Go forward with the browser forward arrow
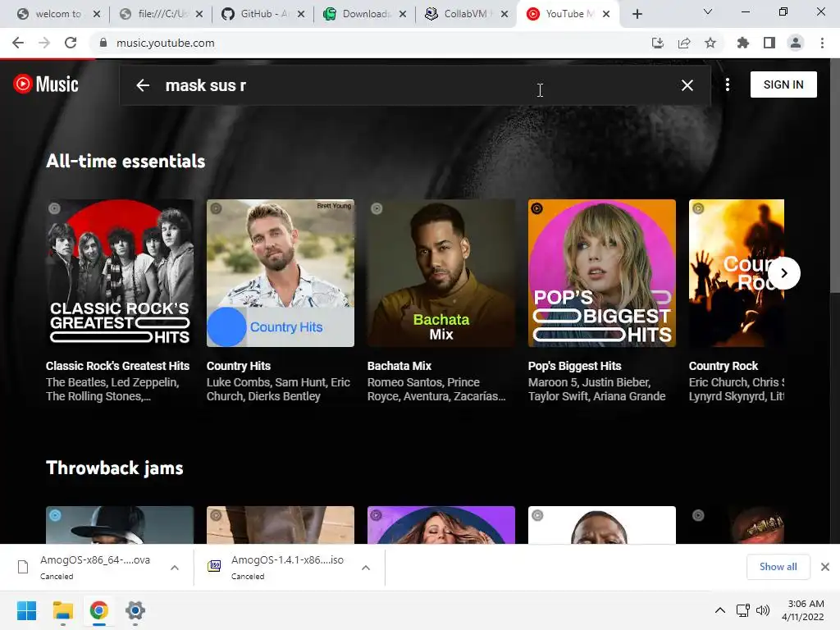The image size is (840, 630). [x=44, y=43]
